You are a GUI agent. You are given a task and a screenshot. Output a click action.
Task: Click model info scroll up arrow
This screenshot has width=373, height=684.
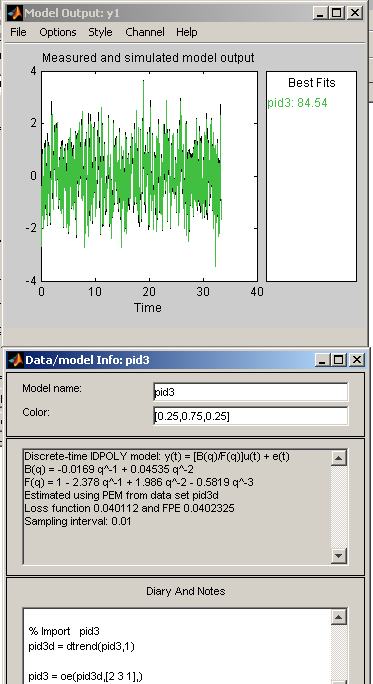coord(339,458)
